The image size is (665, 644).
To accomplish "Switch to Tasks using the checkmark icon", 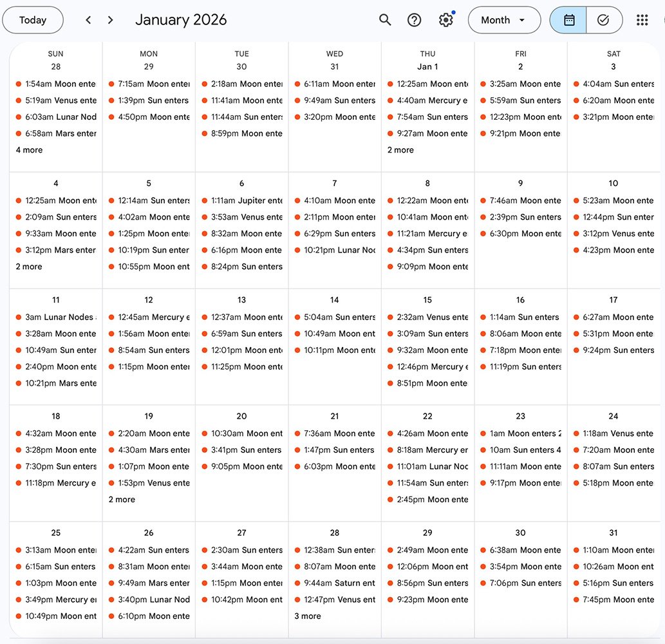I will (x=604, y=20).
